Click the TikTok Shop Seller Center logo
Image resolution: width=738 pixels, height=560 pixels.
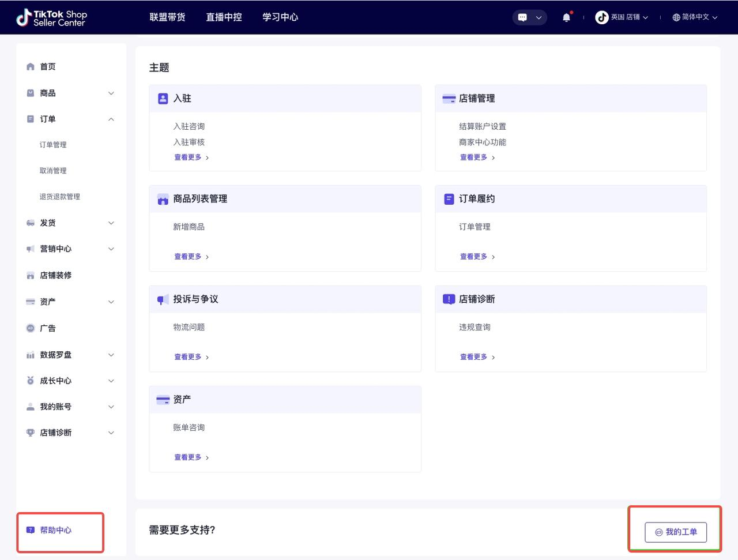click(51, 18)
